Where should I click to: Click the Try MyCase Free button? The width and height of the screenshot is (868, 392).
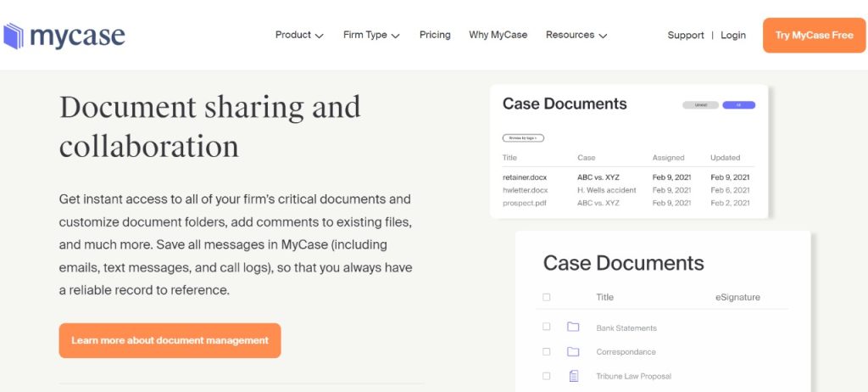point(814,36)
